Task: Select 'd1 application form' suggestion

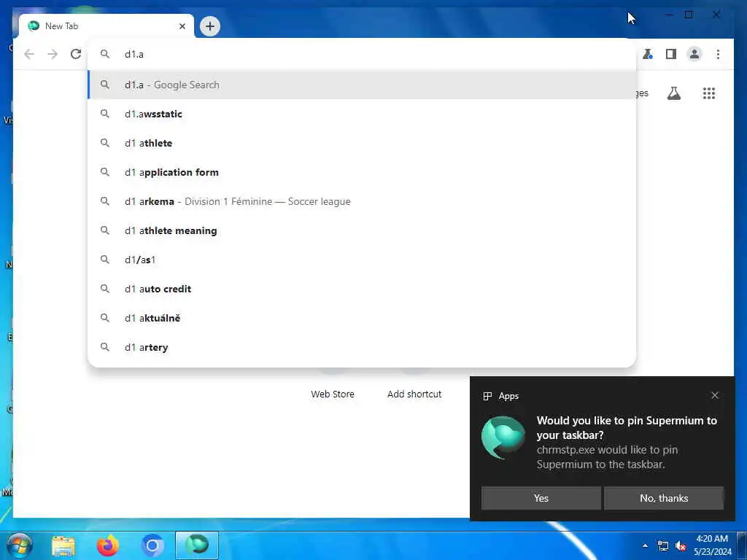Action: tap(362, 172)
